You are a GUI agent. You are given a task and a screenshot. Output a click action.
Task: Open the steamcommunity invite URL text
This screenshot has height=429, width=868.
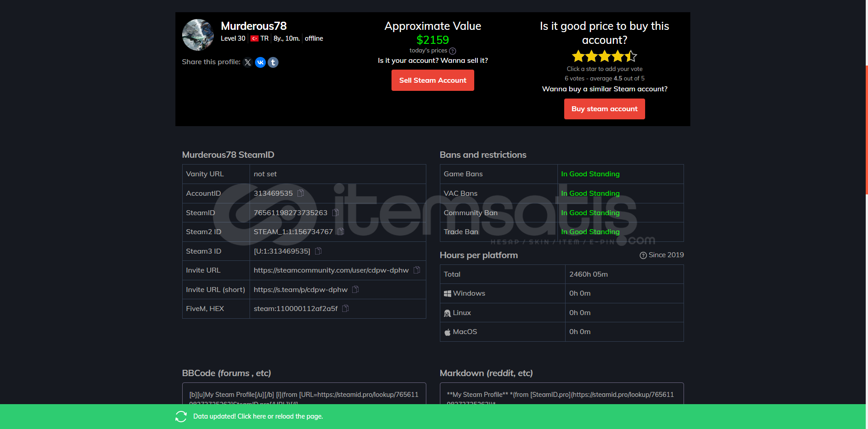point(331,270)
